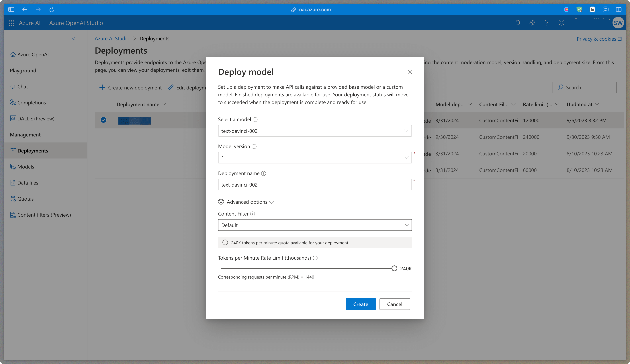Open Quotas in the Management menu

click(x=25, y=199)
